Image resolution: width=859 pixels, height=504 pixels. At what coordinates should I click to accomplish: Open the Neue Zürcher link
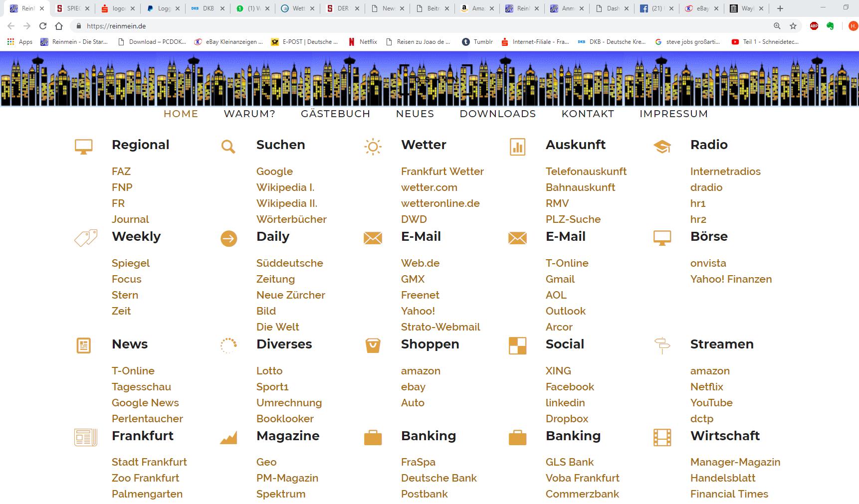[x=291, y=295]
